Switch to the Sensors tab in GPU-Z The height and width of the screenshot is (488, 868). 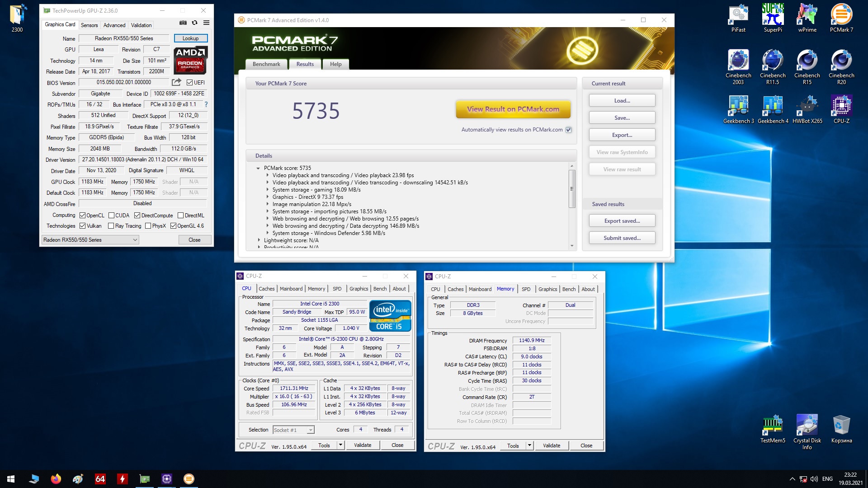pyautogui.click(x=89, y=25)
